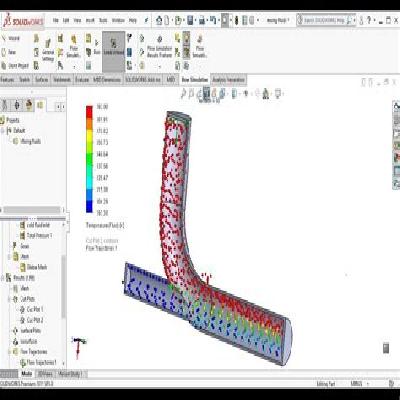Switch to the SOLIDWORKS Add-Ins tab
Image resolution: width=400 pixels, height=400 pixels.
pyautogui.click(x=143, y=80)
